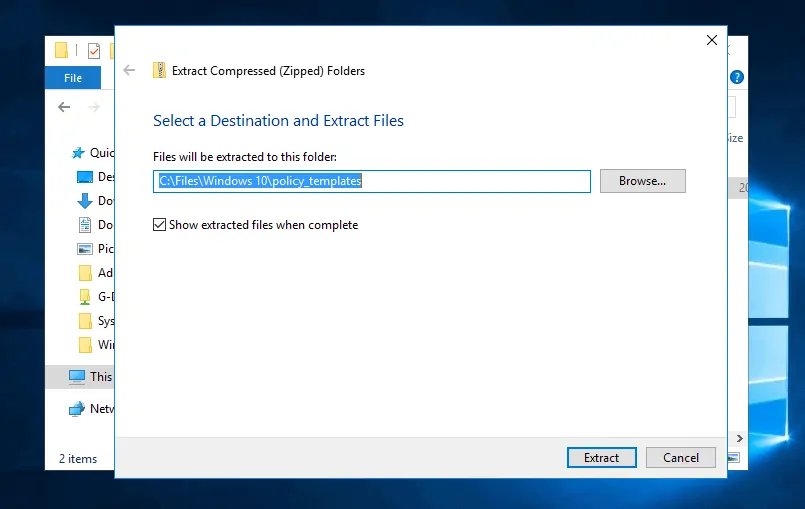This screenshot has width=805, height=509.
Task: Close the Extract Compressed Folders dialog
Action: 712,40
